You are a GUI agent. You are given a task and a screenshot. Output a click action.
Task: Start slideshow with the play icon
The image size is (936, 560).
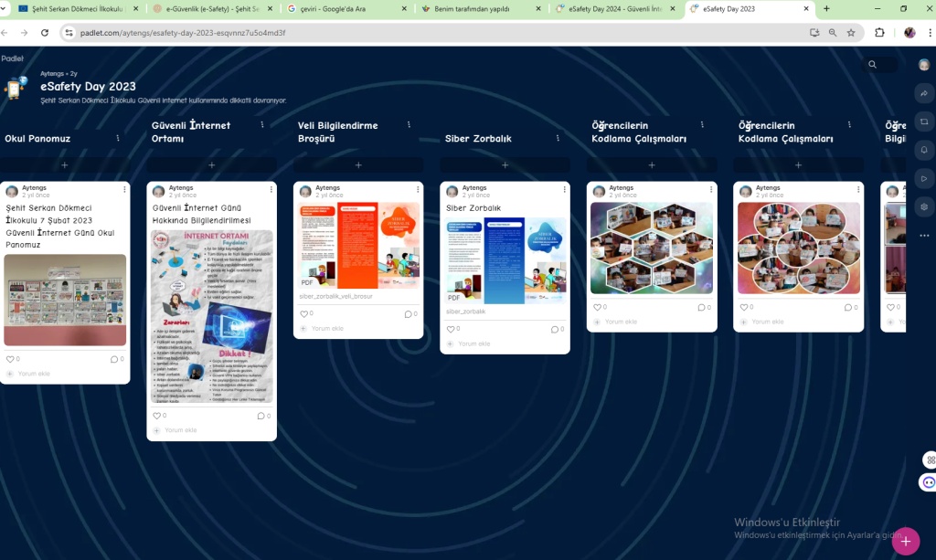coord(924,178)
